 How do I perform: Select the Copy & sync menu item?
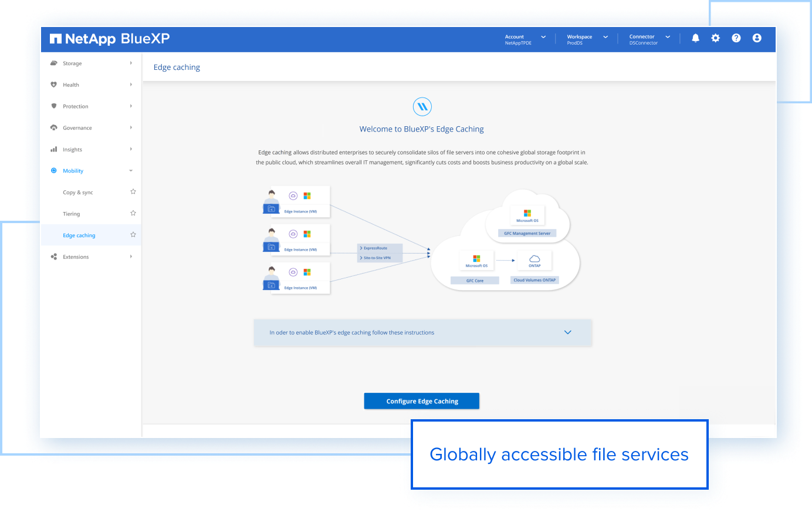(x=77, y=192)
